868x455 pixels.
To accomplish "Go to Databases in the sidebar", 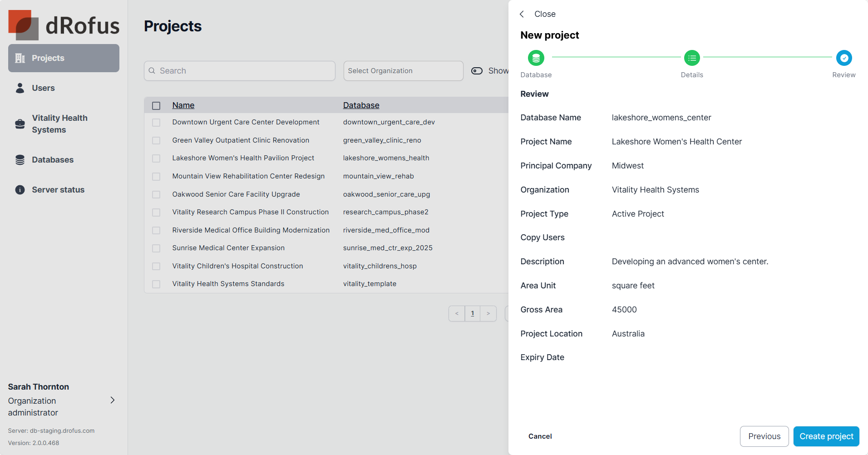I will click(x=52, y=160).
